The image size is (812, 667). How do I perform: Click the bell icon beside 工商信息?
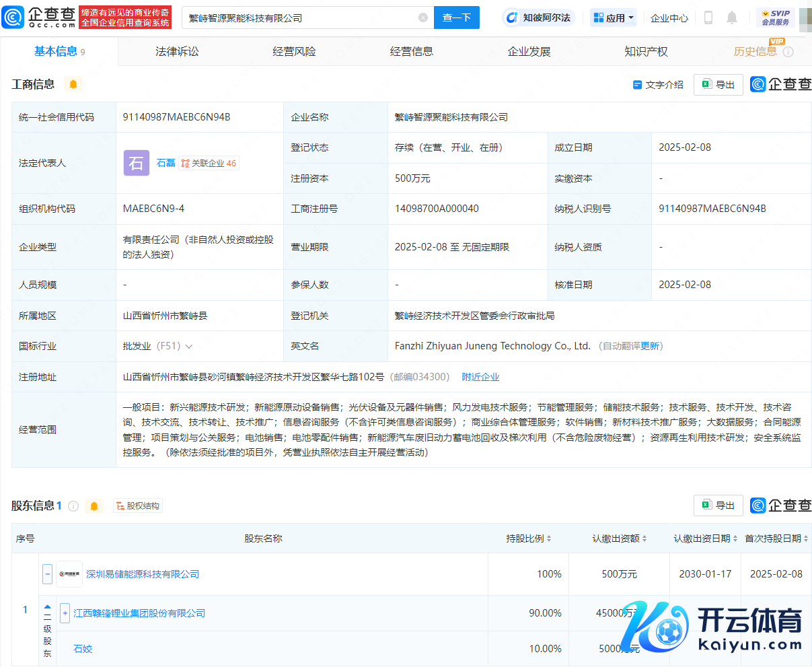[73, 84]
